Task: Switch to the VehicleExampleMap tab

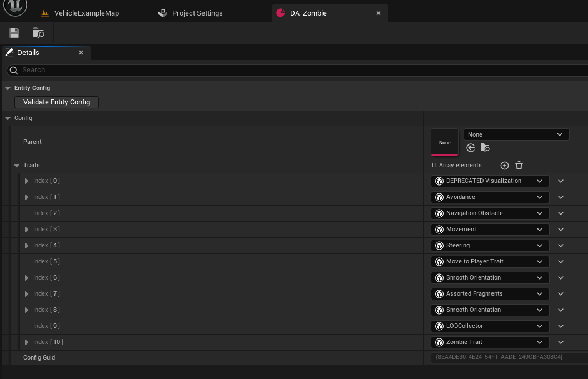Action: click(x=86, y=13)
